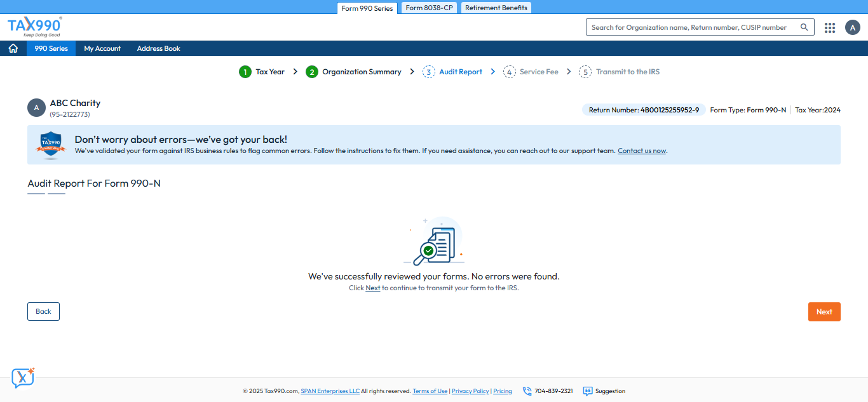Click the Back button
Viewport: 868px width, 402px height.
point(43,311)
